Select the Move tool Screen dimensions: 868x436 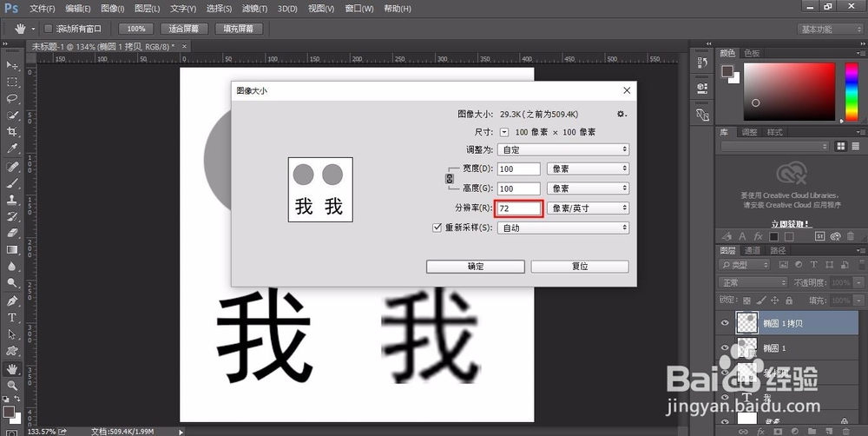coord(11,66)
